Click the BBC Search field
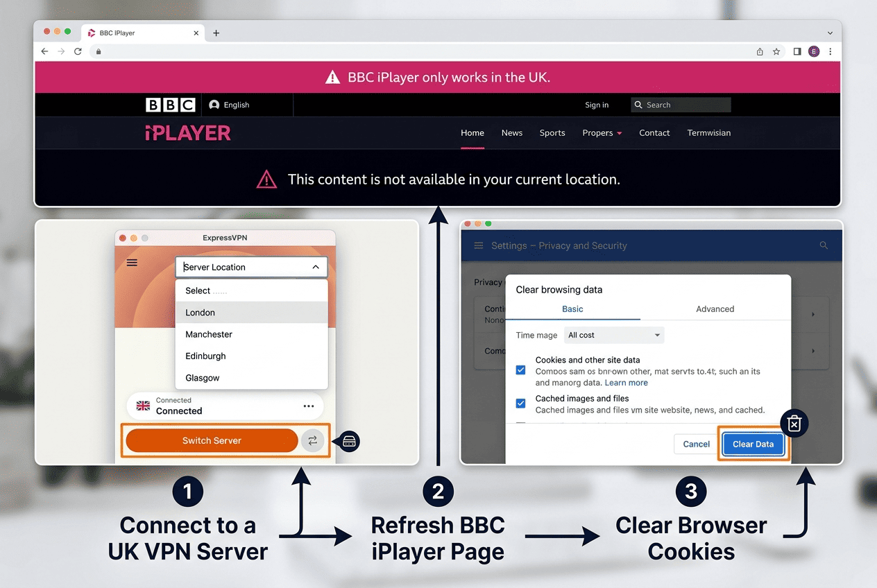This screenshot has height=588, width=877. pos(681,105)
